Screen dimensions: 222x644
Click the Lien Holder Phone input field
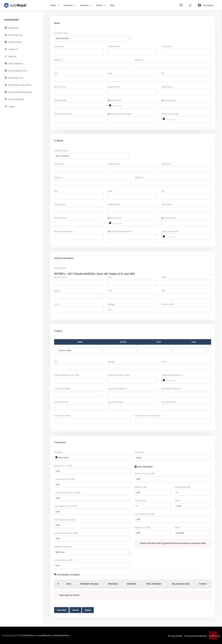(92, 421)
